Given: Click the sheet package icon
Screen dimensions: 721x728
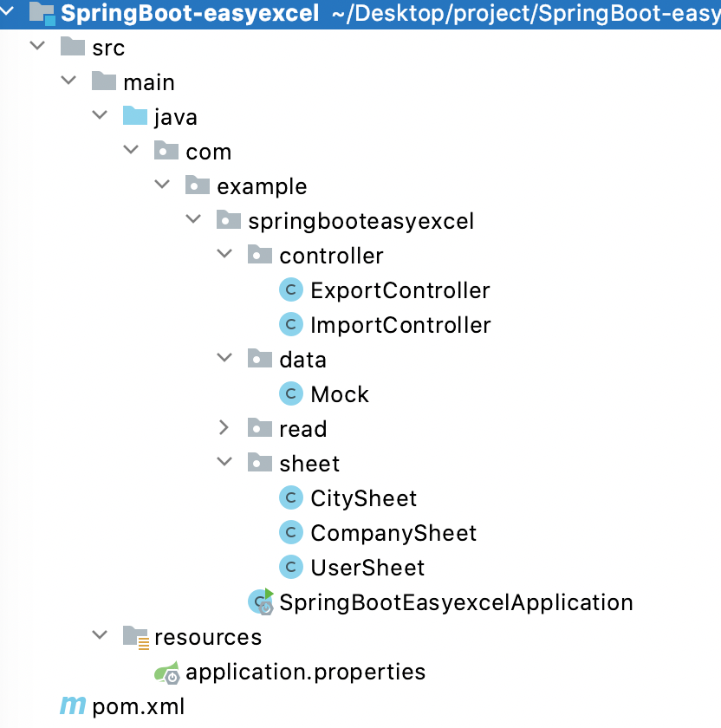Looking at the screenshot, I should 259,463.
